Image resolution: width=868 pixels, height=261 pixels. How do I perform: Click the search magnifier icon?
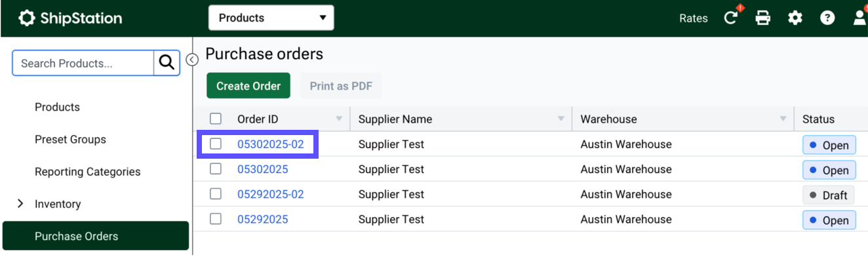[167, 63]
